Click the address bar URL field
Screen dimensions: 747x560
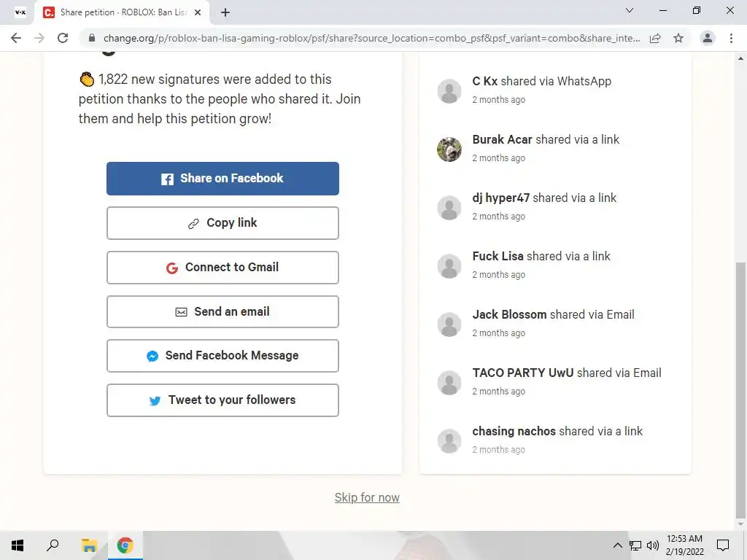coord(371,38)
